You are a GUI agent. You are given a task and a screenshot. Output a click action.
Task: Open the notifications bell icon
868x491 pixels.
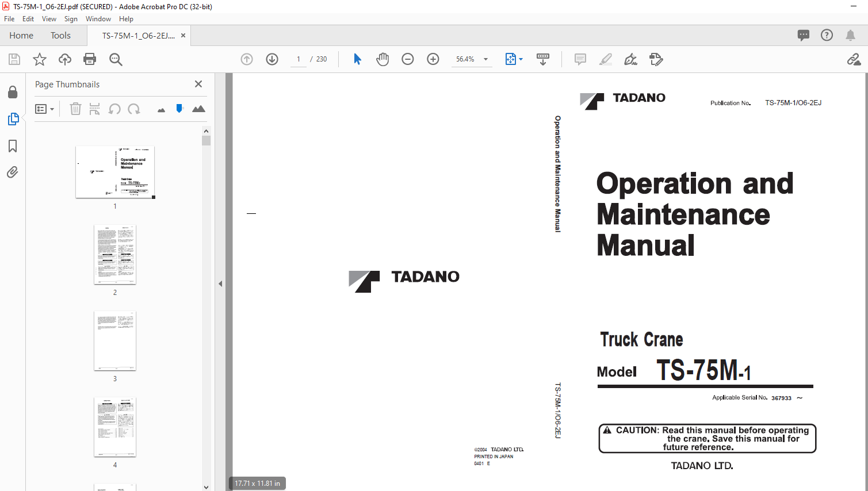[x=850, y=35]
